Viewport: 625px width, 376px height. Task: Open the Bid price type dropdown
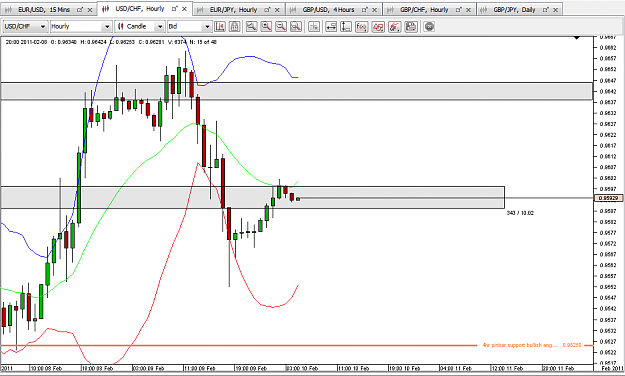(x=189, y=27)
